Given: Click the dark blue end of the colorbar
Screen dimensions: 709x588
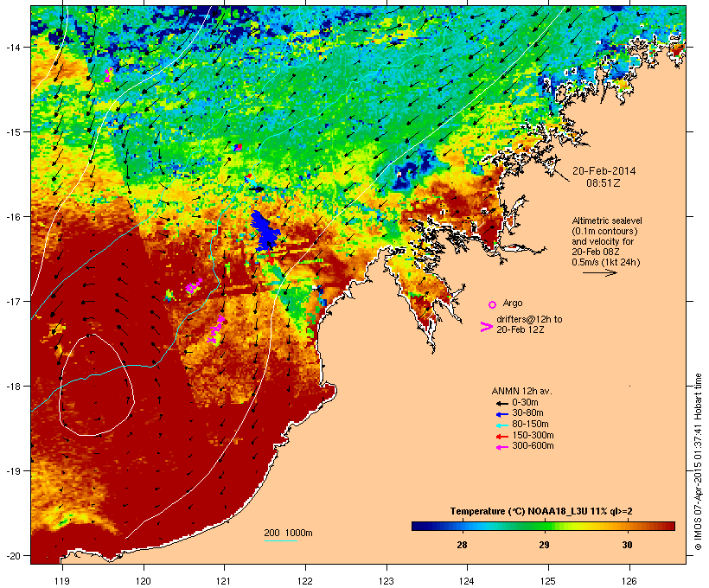Looking at the screenshot, I should pyautogui.click(x=418, y=526).
